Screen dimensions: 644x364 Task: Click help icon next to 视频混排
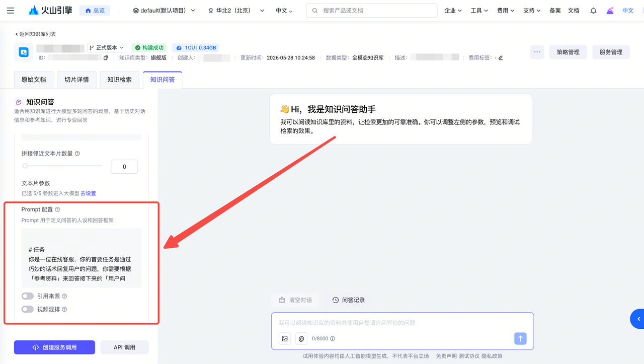[x=64, y=310]
